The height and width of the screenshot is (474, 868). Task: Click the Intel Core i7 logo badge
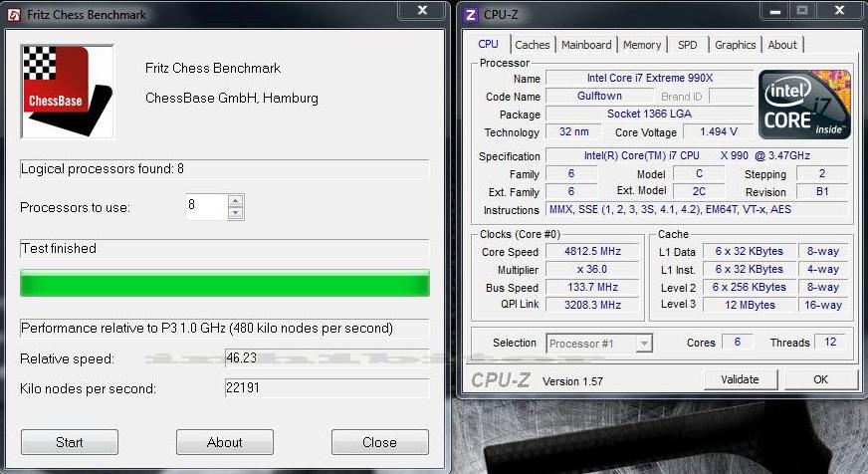[804, 105]
